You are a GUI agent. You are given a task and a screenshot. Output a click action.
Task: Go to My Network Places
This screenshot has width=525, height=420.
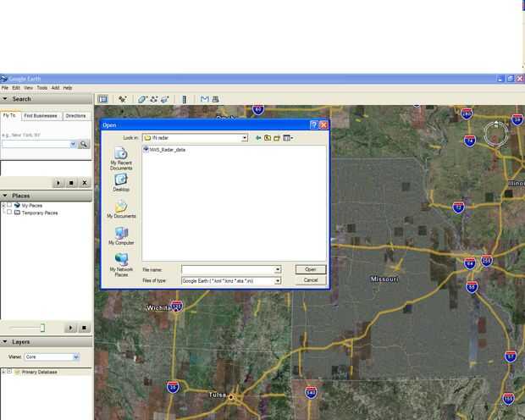[121, 265]
